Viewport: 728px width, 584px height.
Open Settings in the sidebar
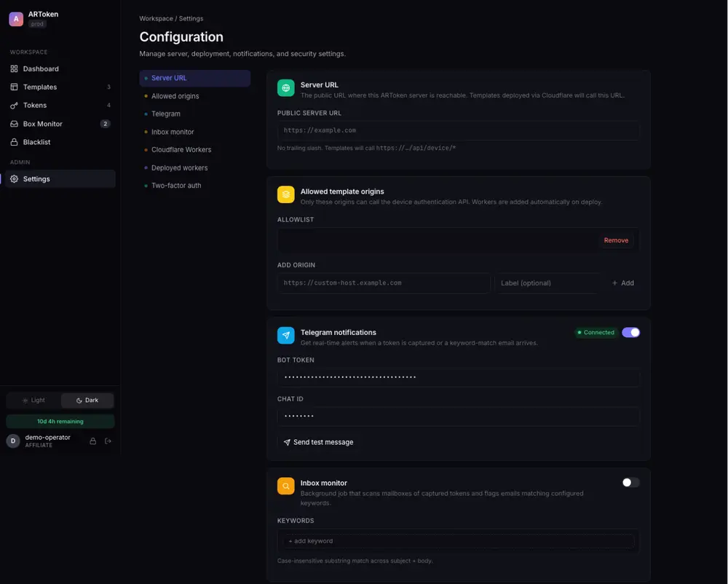(60, 178)
